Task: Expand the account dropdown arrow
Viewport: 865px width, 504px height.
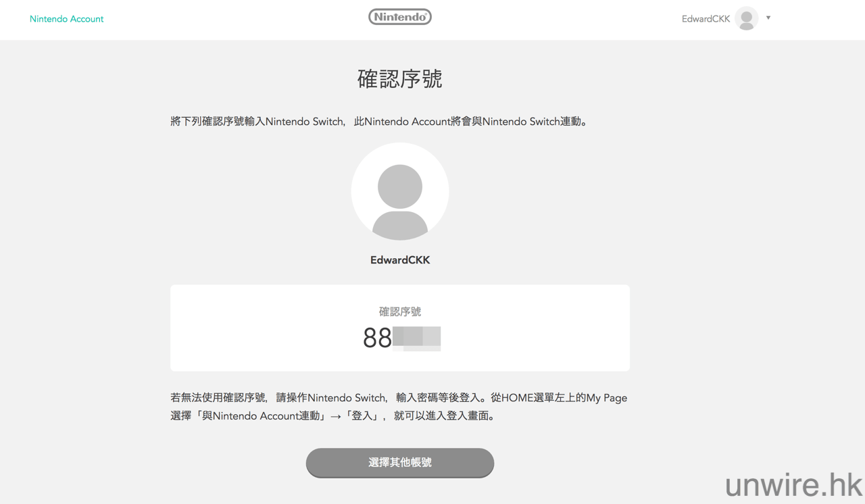Action: point(768,18)
